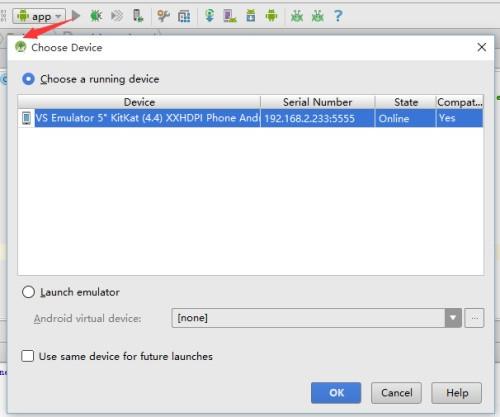Click the Device column header
Image resolution: width=500 pixels, height=417 pixels.
click(x=139, y=102)
